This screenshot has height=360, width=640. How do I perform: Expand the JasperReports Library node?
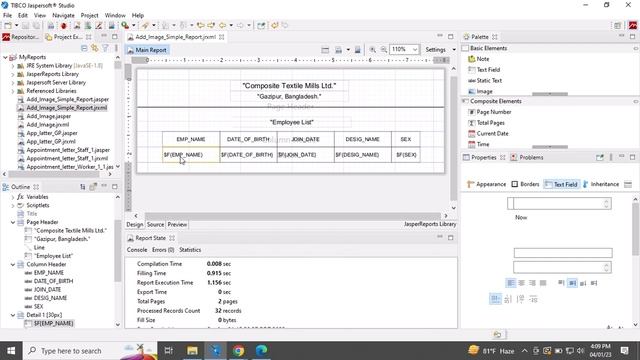pyautogui.click(x=13, y=74)
